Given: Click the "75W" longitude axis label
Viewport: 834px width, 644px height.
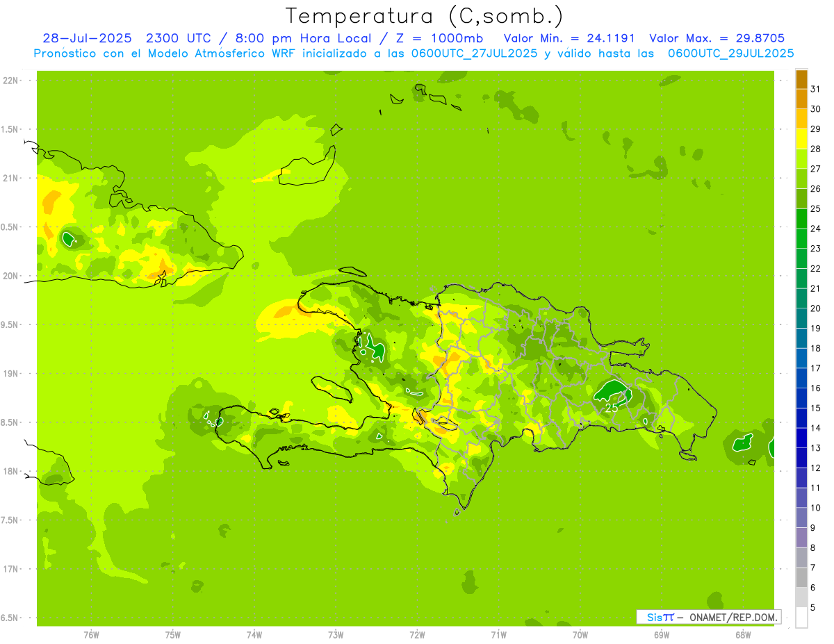Looking at the screenshot, I should (173, 635).
